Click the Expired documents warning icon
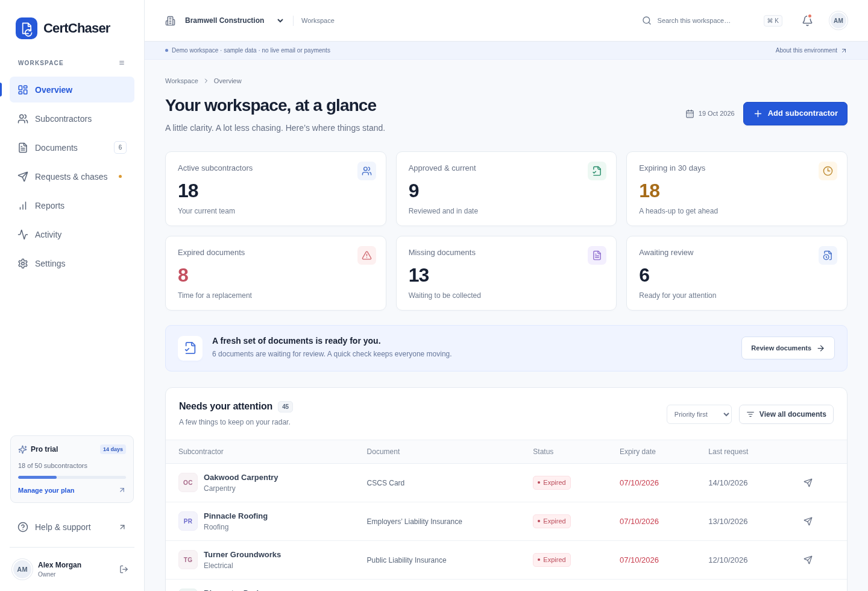This screenshot has height=591, width=868. 366,256
